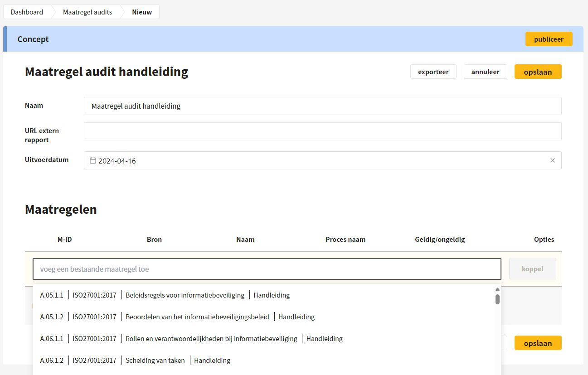Click the M-ID column header

pos(64,239)
